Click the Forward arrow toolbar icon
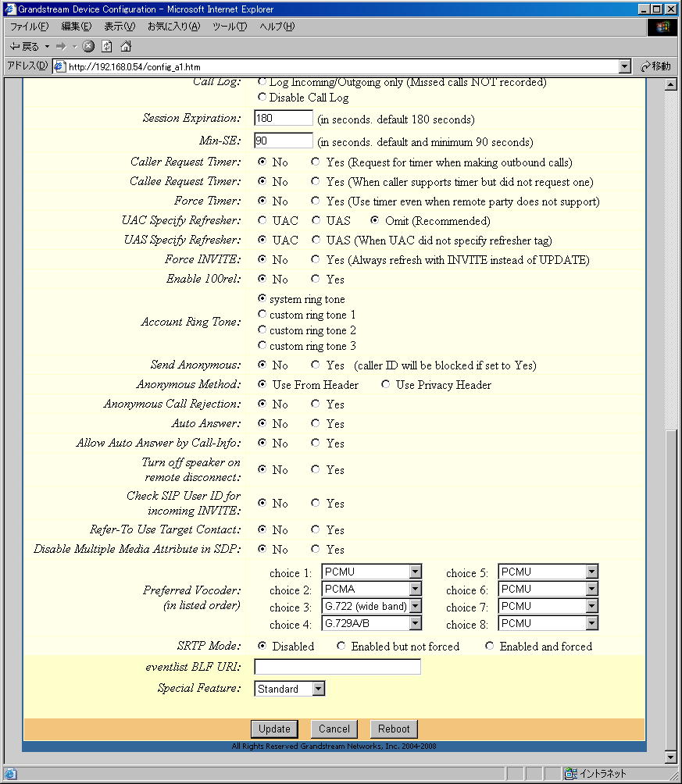 (61, 46)
